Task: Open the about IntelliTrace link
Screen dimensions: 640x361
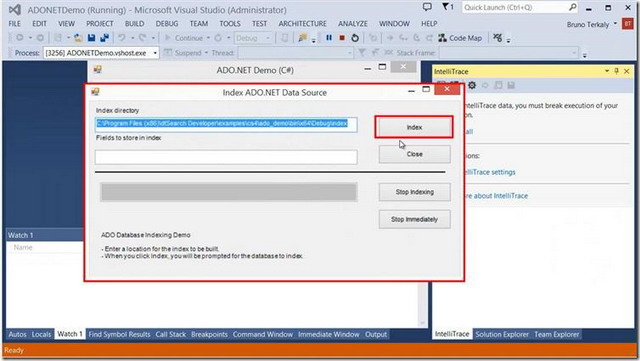Action: 496,196
